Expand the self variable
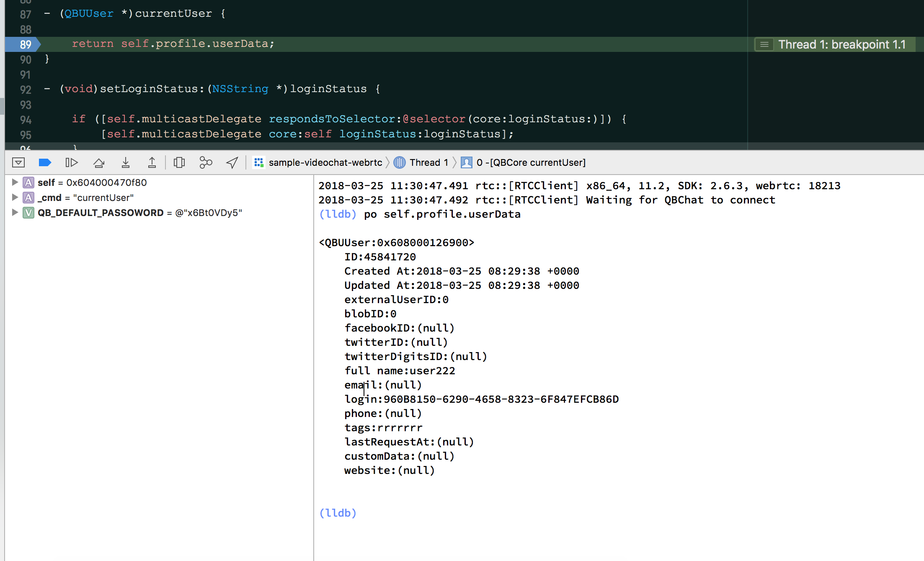This screenshot has width=924, height=561. [x=15, y=182]
